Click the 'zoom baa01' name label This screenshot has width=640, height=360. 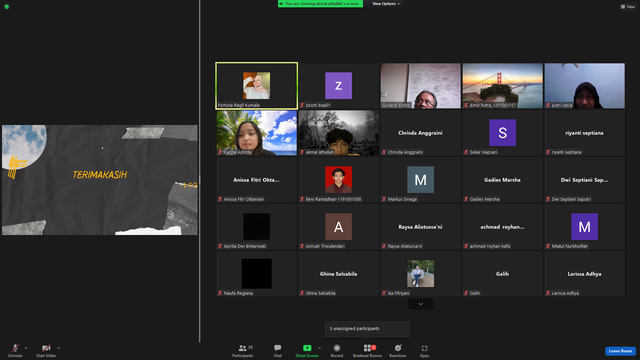click(x=318, y=105)
